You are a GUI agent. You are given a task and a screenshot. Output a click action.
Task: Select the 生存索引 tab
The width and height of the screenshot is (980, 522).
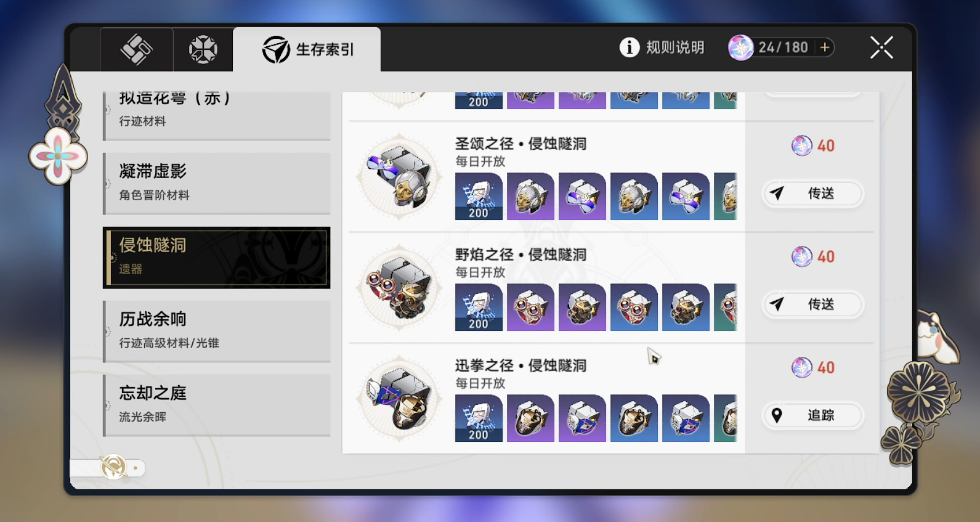tap(307, 49)
